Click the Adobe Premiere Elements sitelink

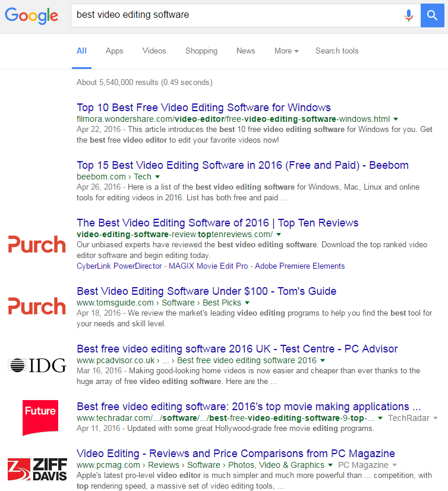tap(299, 266)
